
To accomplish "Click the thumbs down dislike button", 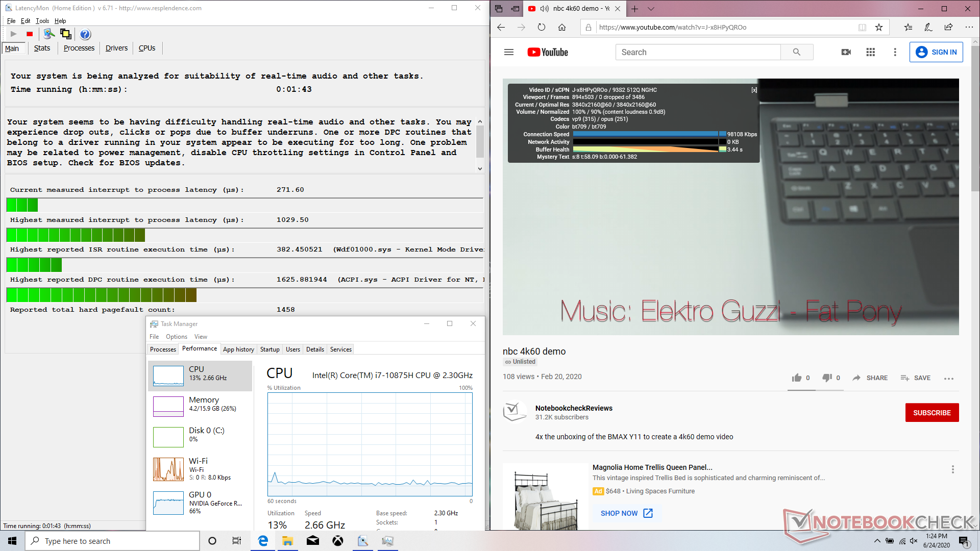I will pyautogui.click(x=827, y=378).
